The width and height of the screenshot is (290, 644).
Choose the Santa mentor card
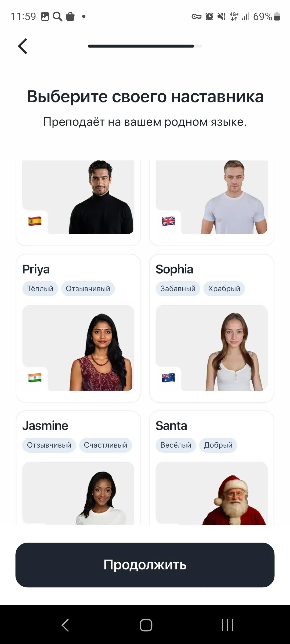[212, 468]
